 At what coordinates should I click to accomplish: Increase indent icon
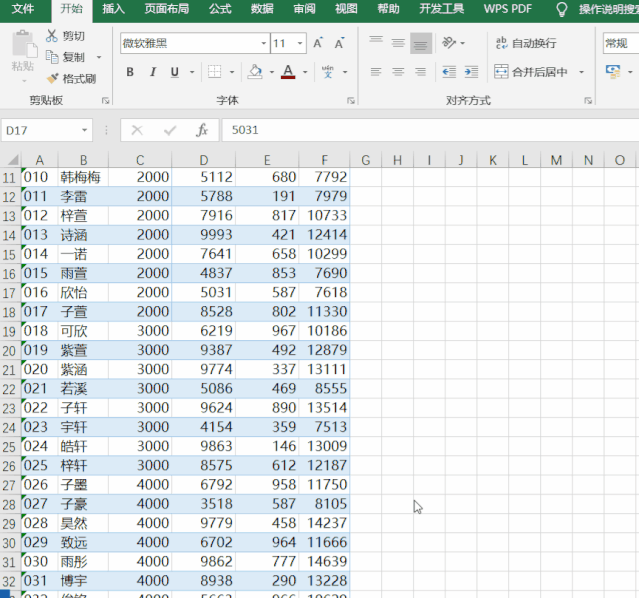click(x=472, y=72)
